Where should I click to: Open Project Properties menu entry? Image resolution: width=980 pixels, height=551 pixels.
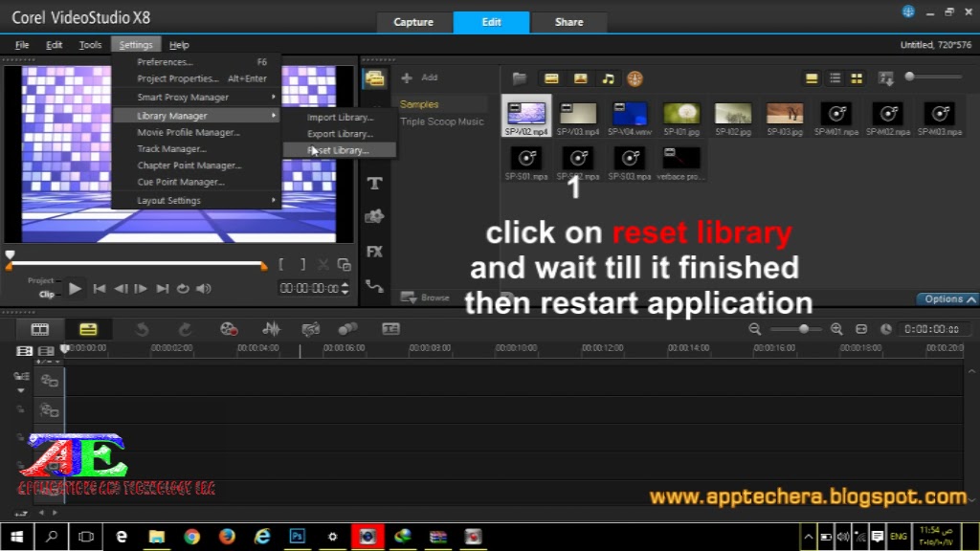pos(197,78)
